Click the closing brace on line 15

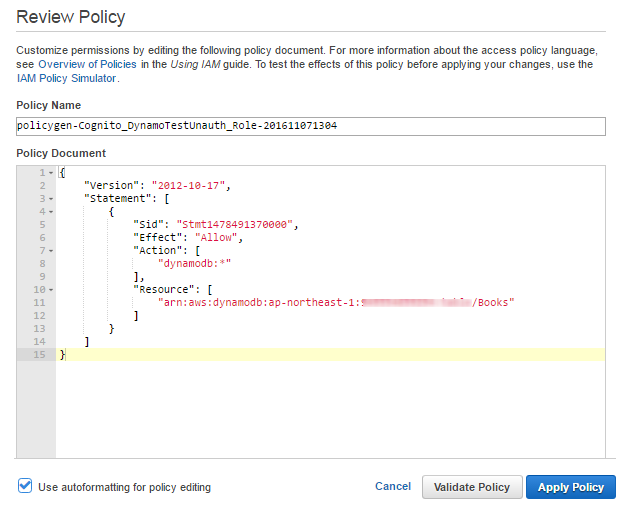coord(62,355)
